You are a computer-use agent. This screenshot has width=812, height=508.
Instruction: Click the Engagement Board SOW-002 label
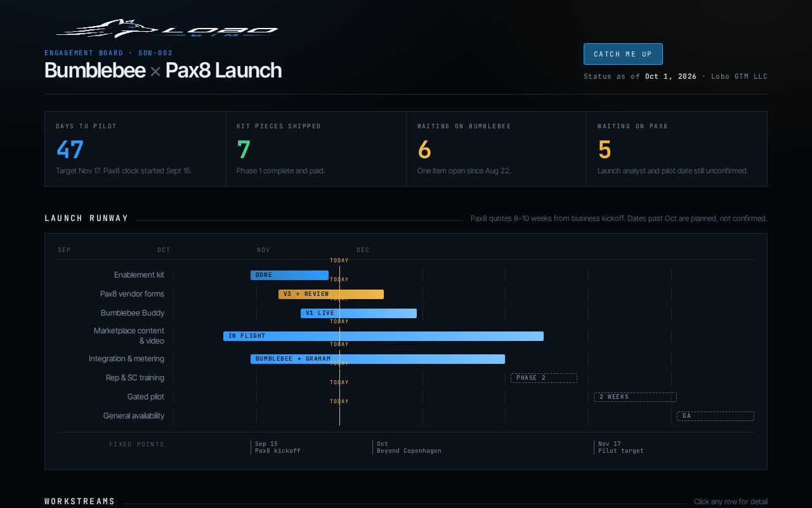108,53
